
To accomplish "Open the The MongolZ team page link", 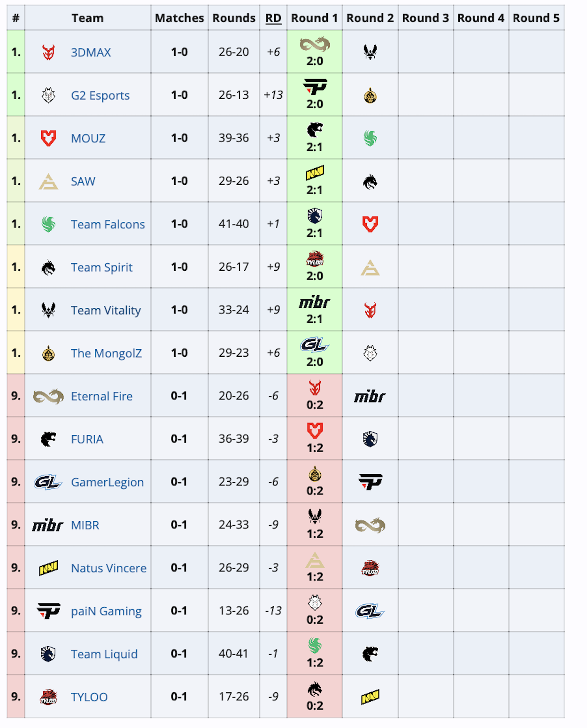I will click(x=107, y=353).
